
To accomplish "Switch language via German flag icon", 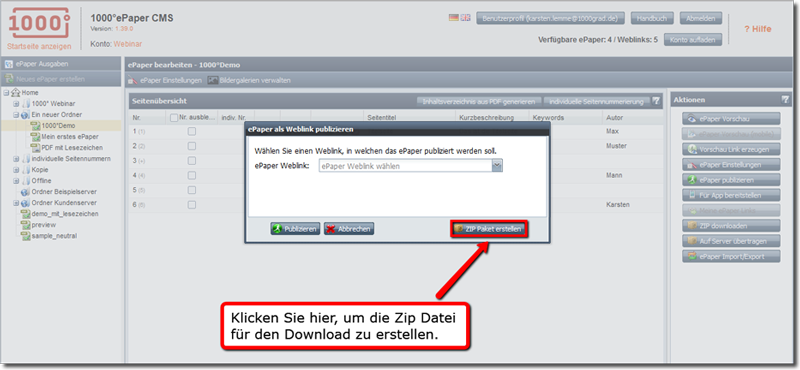I will tap(454, 18).
